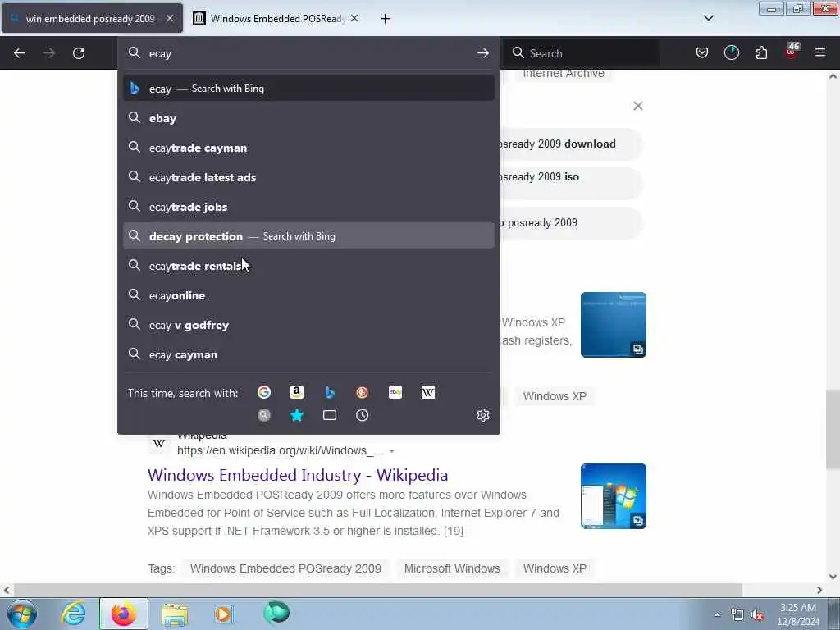The image size is (840, 630).
Task: Open Windows Explorer from the taskbar
Action: [175, 614]
